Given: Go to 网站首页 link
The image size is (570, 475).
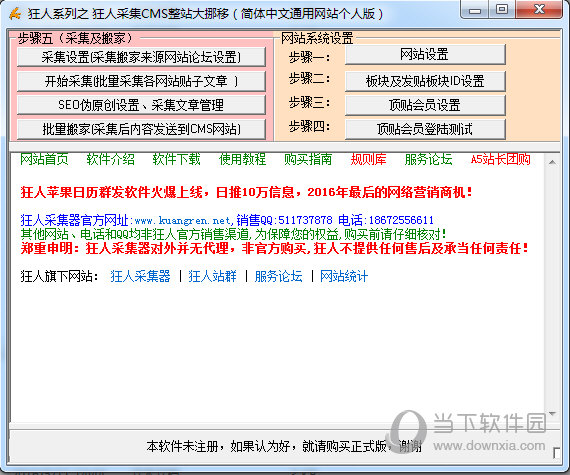Looking at the screenshot, I should (x=44, y=159).
